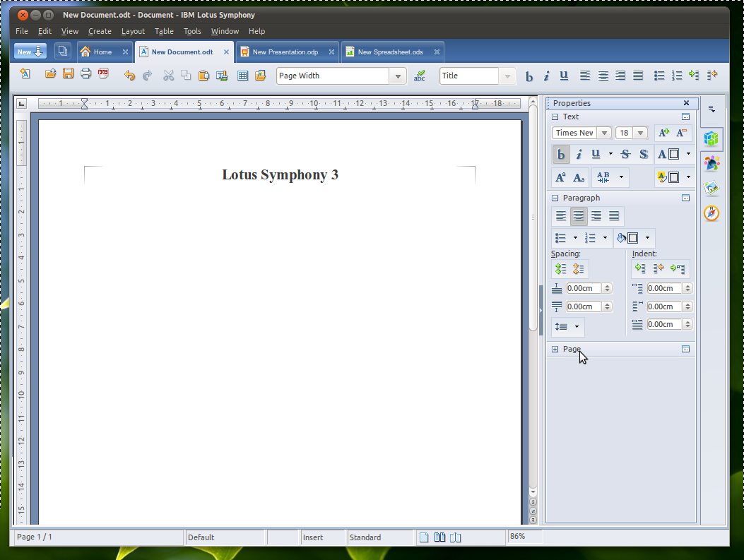Toggle bold in the main toolbar

[529, 76]
